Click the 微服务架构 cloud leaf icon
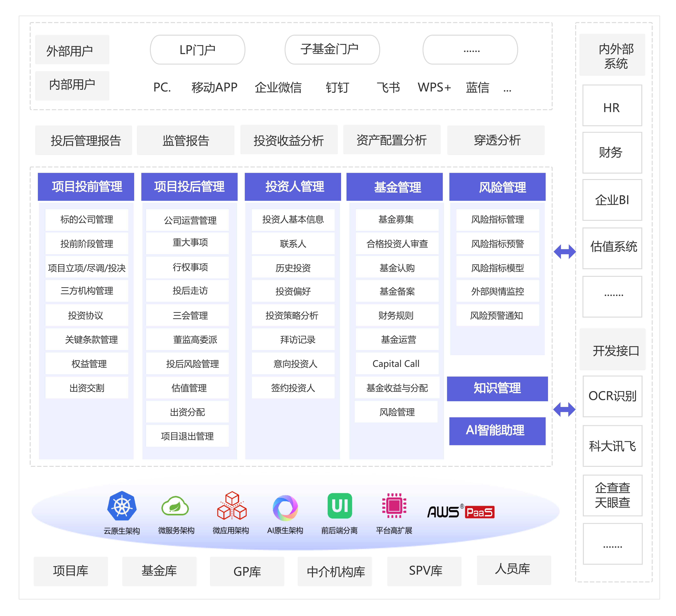The width and height of the screenshot is (676, 616). 175,506
